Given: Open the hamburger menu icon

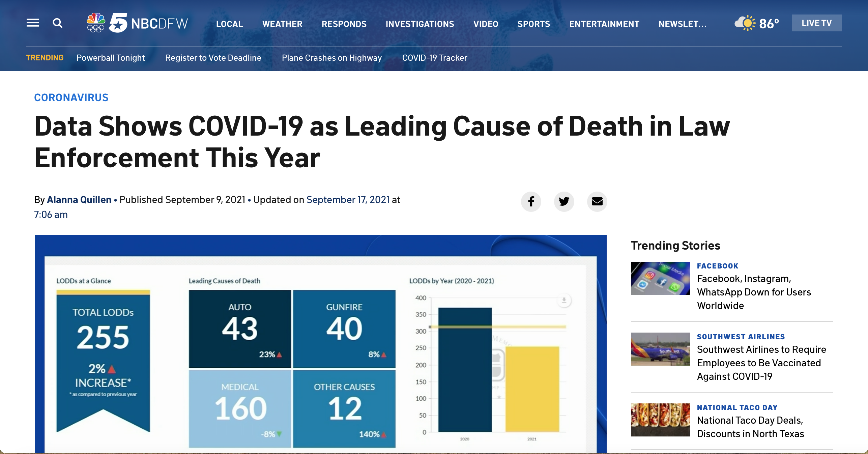Looking at the screenshot, I should point(33,23).
